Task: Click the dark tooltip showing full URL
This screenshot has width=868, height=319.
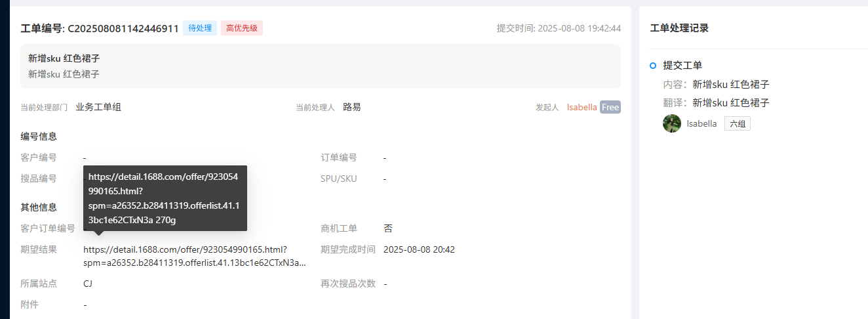Action: click(165, 198)
